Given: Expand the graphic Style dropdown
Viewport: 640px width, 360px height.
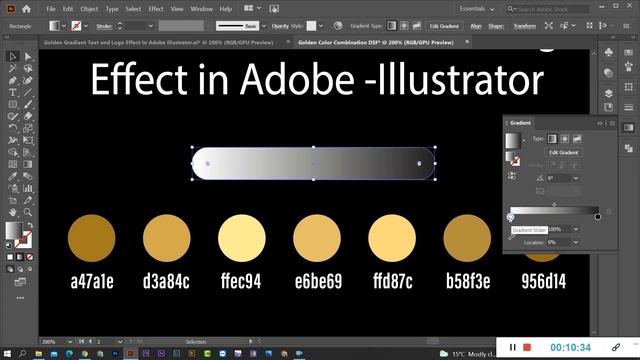Looking at the screenshot, I should (321, 26).
